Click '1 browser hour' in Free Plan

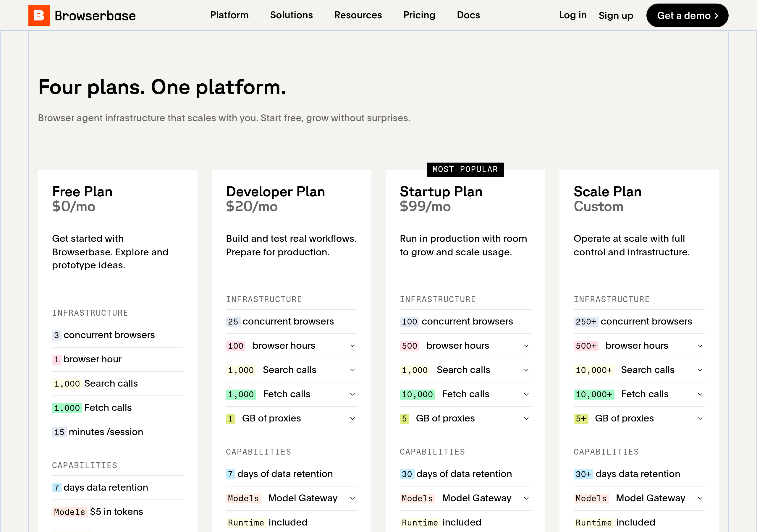click(x=87, y=359)
